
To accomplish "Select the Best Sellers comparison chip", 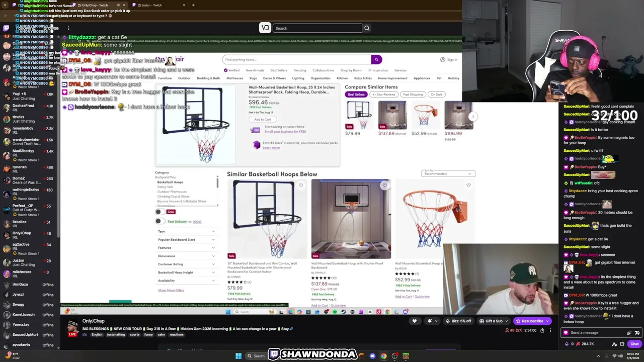I will [x=356, y=95].
